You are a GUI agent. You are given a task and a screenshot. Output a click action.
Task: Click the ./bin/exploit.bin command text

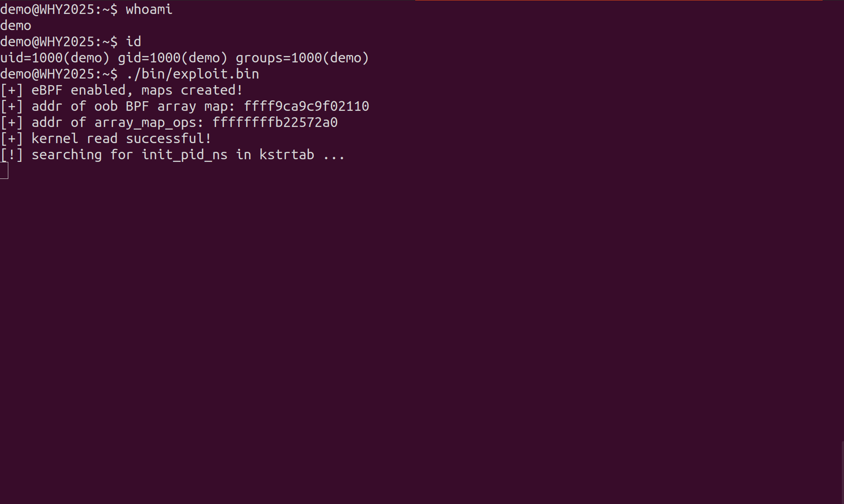click(193, 74)
